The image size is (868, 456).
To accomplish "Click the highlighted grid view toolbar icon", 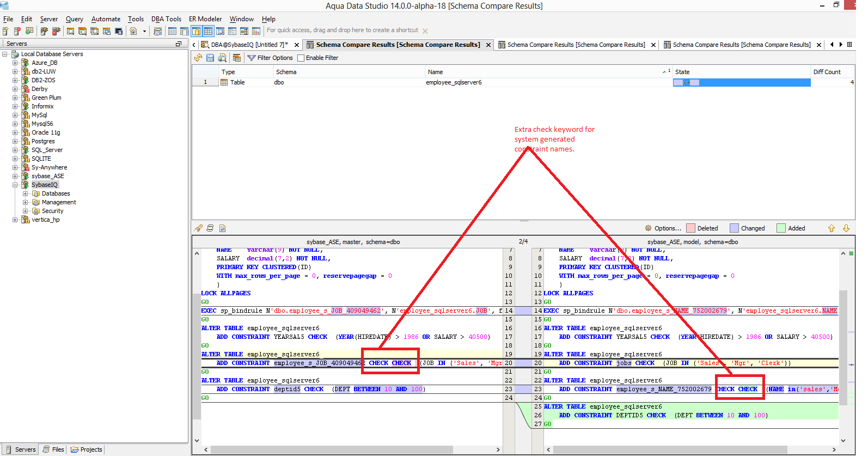I will point(208,31).
